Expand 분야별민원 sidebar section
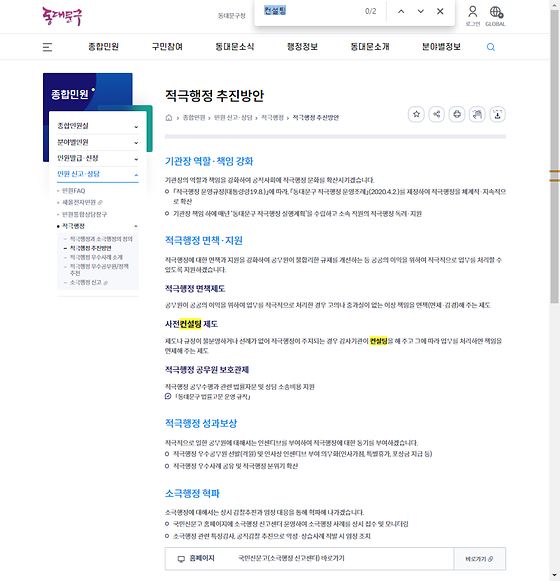 [98, 142]
